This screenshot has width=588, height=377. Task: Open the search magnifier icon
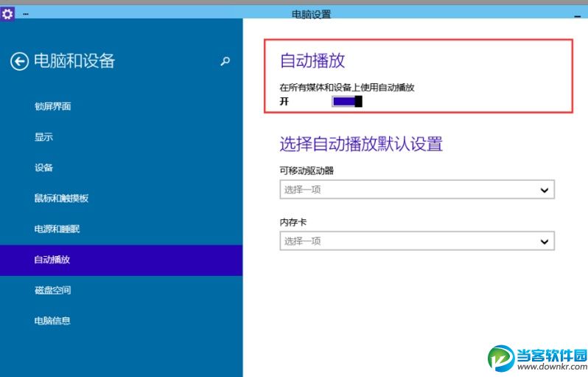pos(225,60)
